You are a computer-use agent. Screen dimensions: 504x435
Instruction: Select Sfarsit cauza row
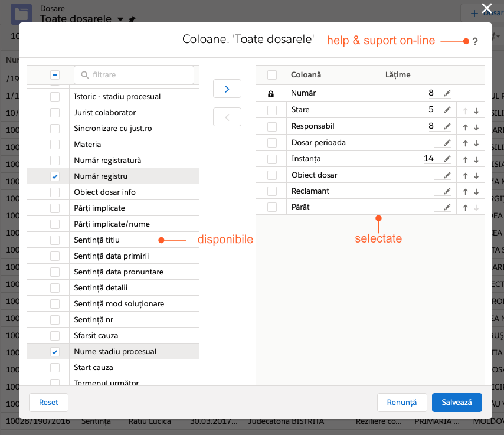click(113, 336)
